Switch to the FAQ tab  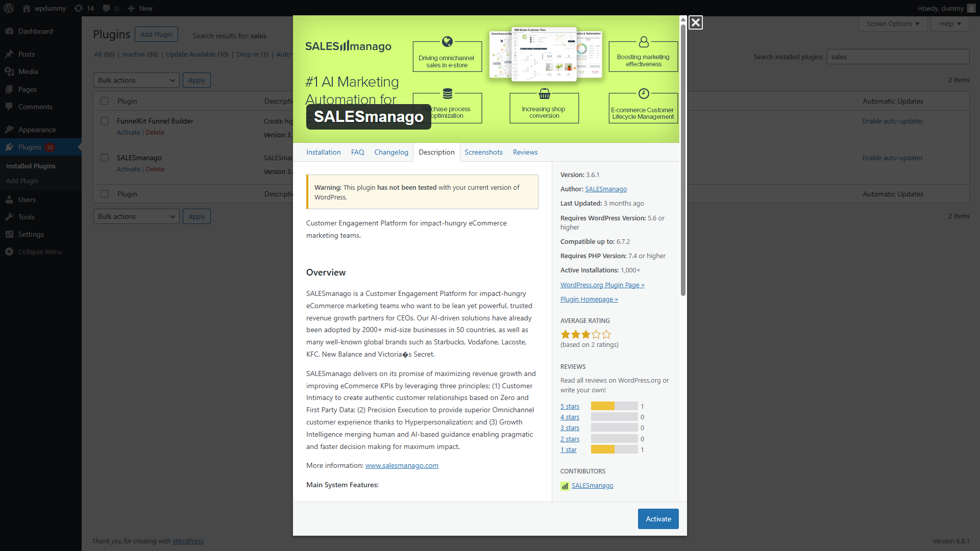pyautogui.click(x=357, y=152)
